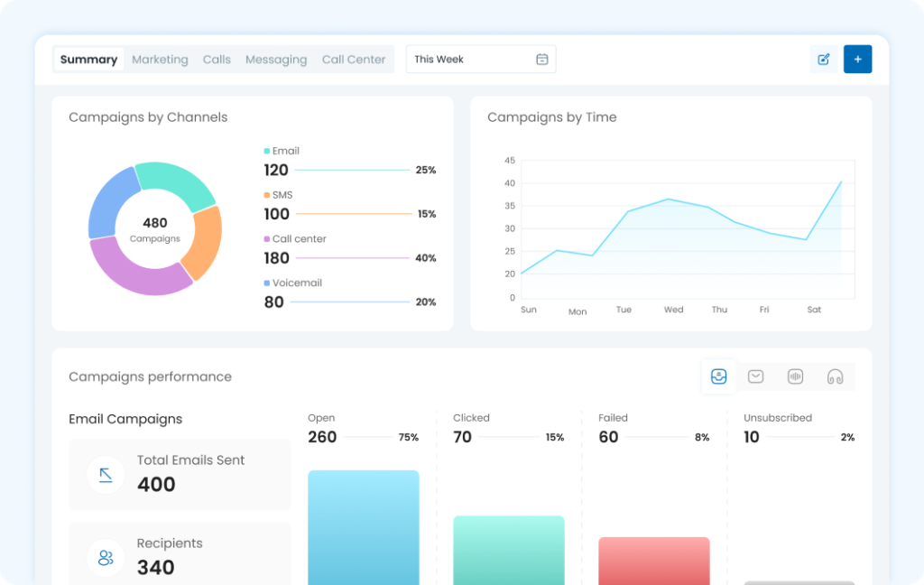The height and width of the screenshot is (585, 924).
Task: Click the Total Emails Sent arrow icon
Action: point(106,475)
